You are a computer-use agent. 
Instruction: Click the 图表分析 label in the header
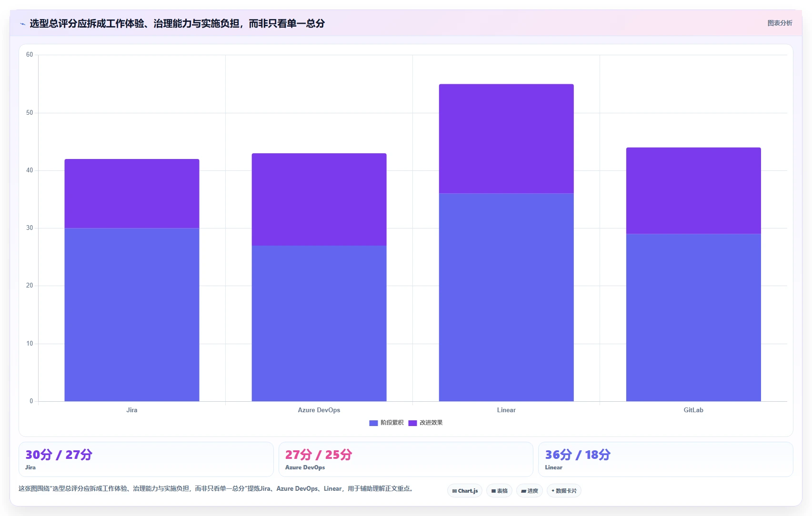click(x=780, y=23)
